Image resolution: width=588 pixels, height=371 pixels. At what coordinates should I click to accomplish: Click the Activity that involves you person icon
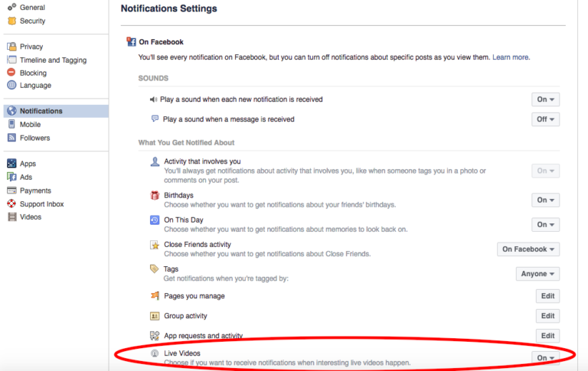(x=155, y=161)
